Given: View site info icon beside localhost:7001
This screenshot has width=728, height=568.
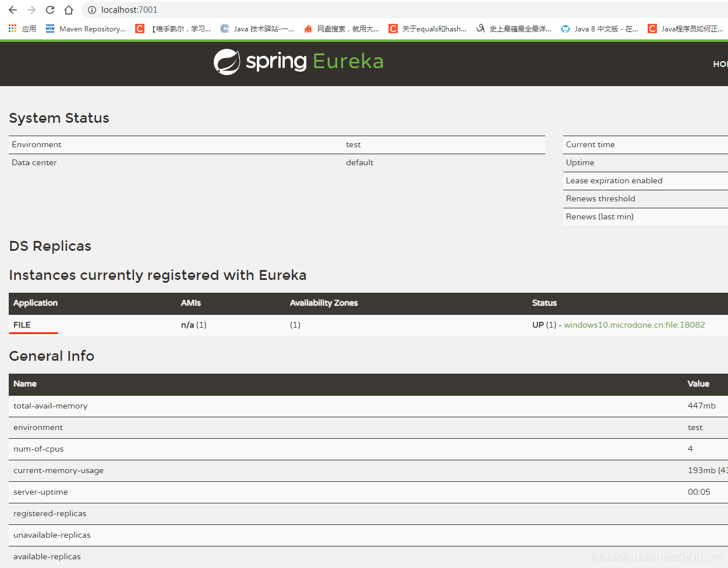Looking at the screenshot, I should pyautogui.click(x=91, y=10).
